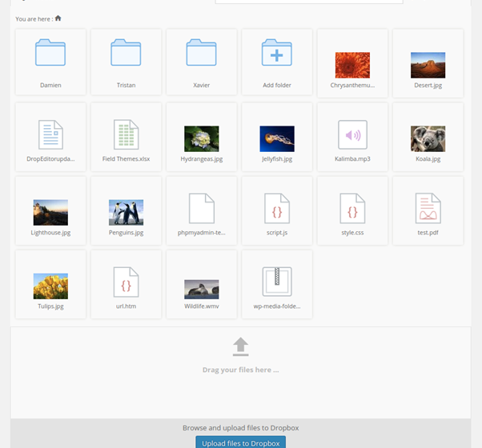Open the Wildlife.wmv video thumbnail
The width and height of the screenshot is (482, 448).
[x=202, y=290]
